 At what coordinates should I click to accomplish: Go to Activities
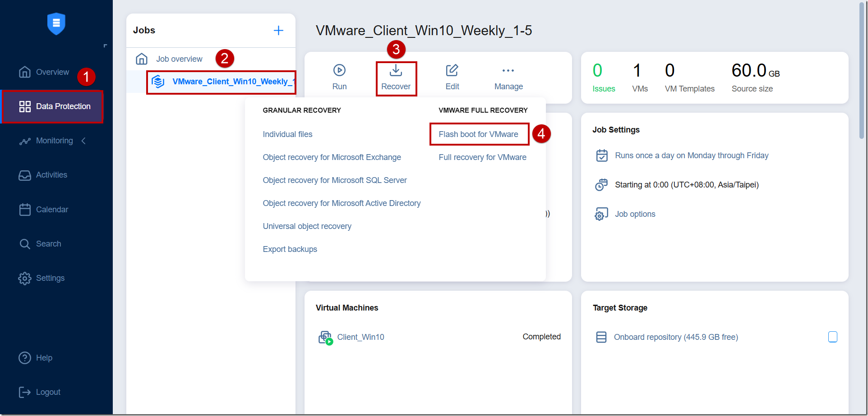(51, 175)
